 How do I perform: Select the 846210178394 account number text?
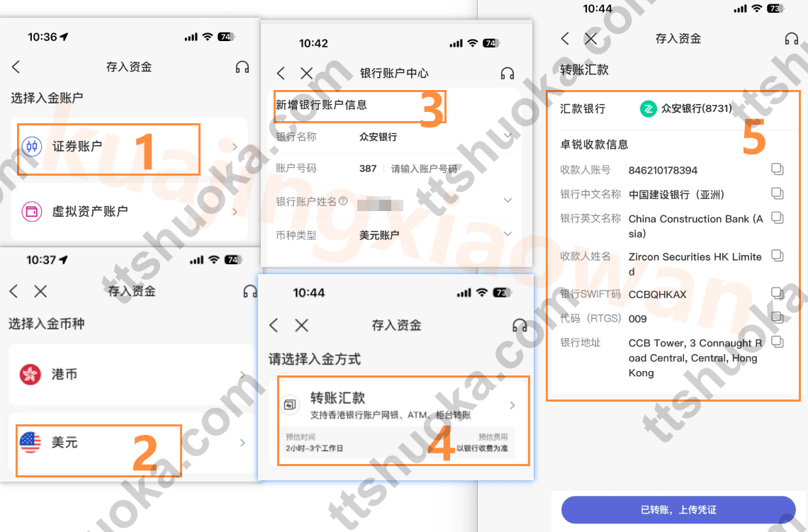coord(663,171)
